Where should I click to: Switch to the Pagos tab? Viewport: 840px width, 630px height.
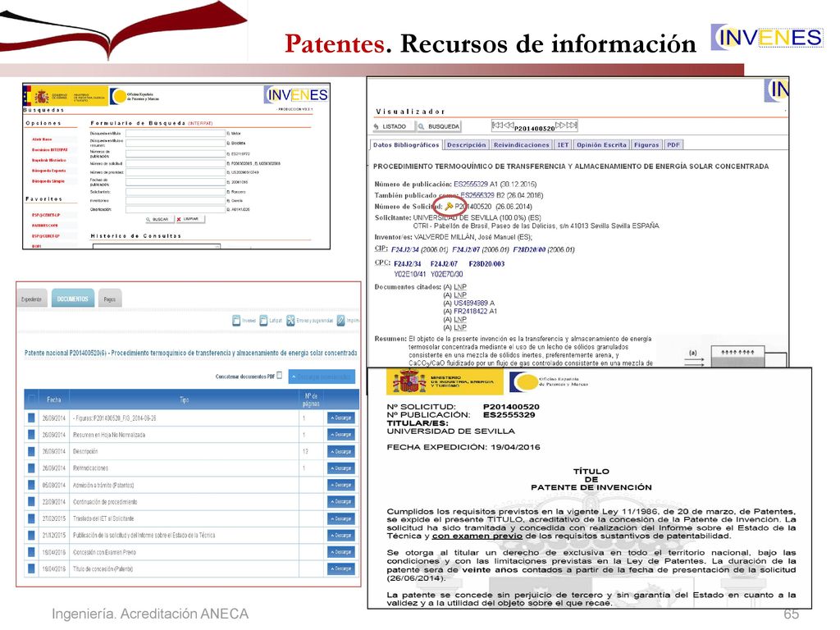pyautogui.click(x=110, y=299)
